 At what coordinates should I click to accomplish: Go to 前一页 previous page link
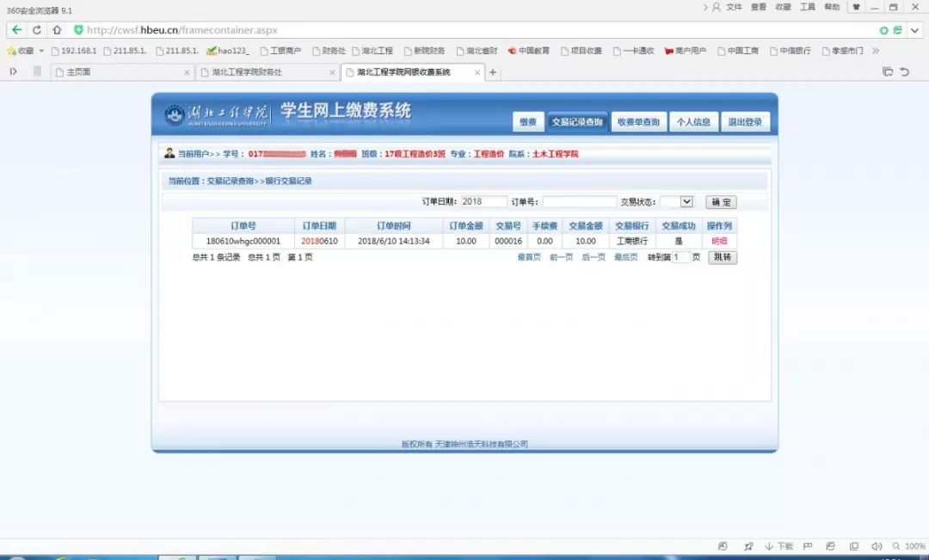click(x=561, y=257)
